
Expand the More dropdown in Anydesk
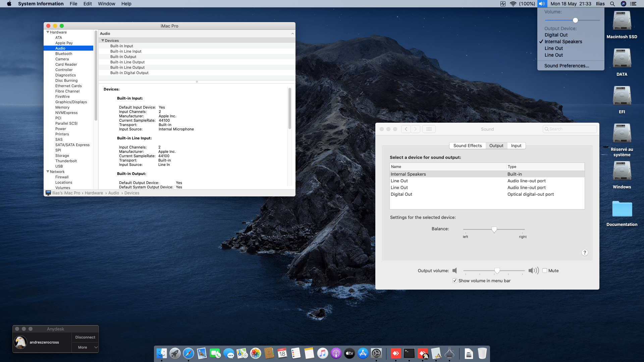click(x=85, y=347)
